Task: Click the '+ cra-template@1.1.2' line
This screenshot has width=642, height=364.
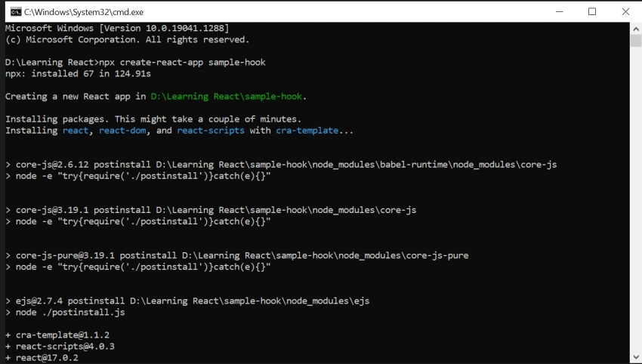Action: [57, 335]
